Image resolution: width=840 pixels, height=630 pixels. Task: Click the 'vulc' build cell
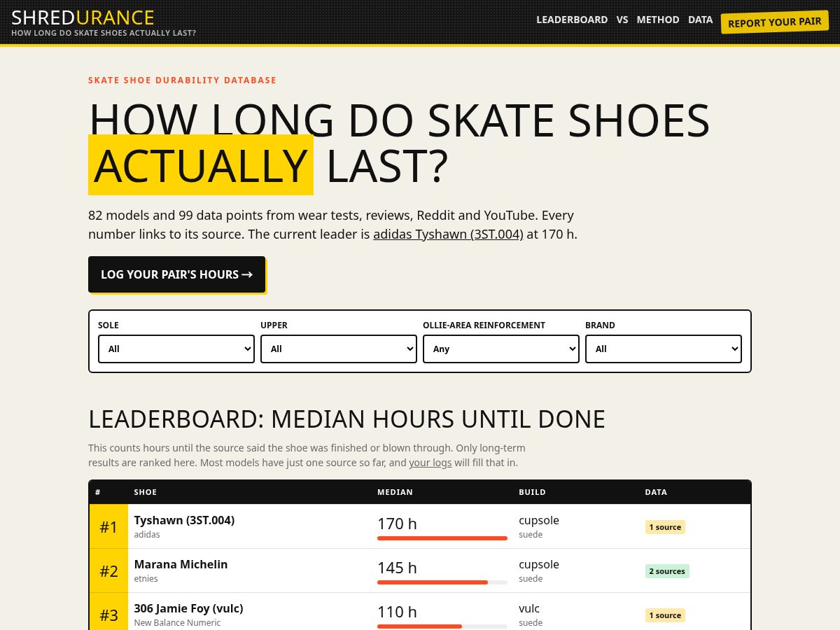(x=529, y=608)
